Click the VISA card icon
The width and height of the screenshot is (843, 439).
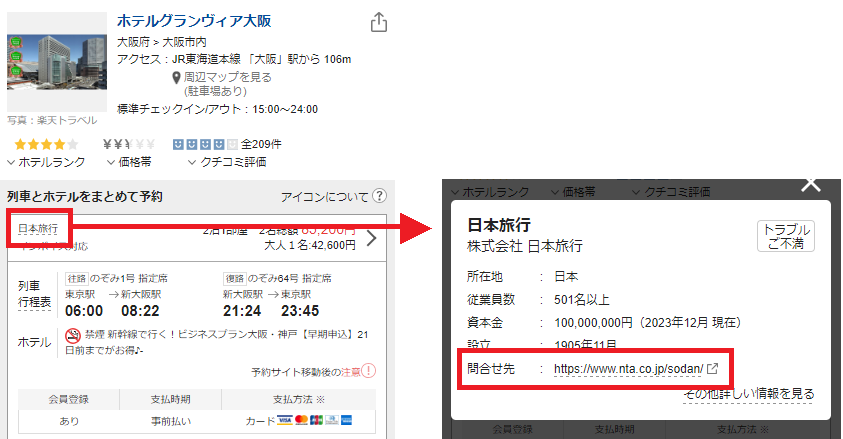284,421
